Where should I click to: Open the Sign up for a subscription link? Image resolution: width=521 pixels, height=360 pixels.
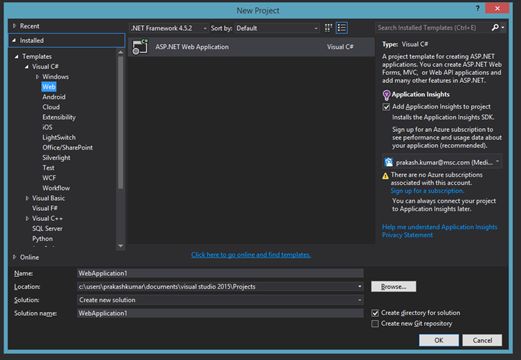point(427,191)
